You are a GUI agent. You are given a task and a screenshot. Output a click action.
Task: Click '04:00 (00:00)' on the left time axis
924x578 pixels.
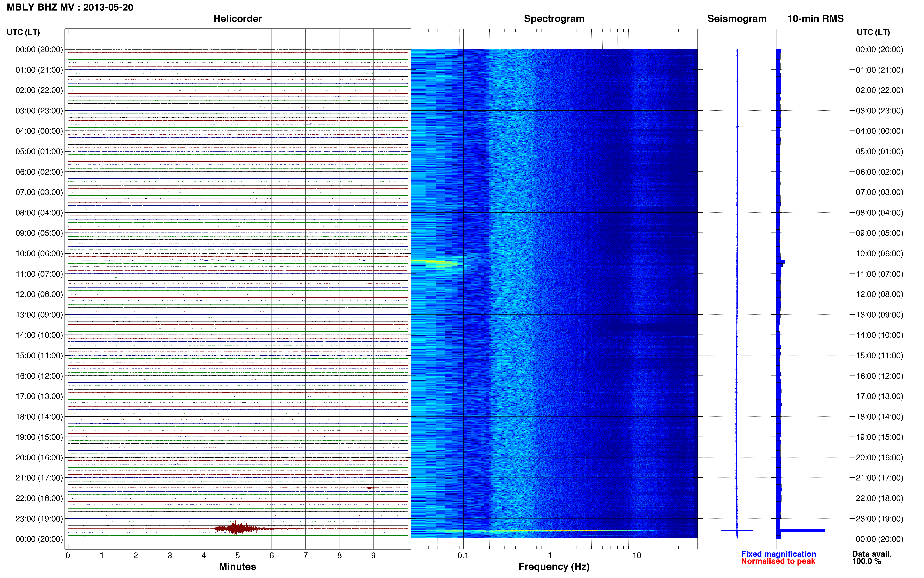(x=39, y=131)
